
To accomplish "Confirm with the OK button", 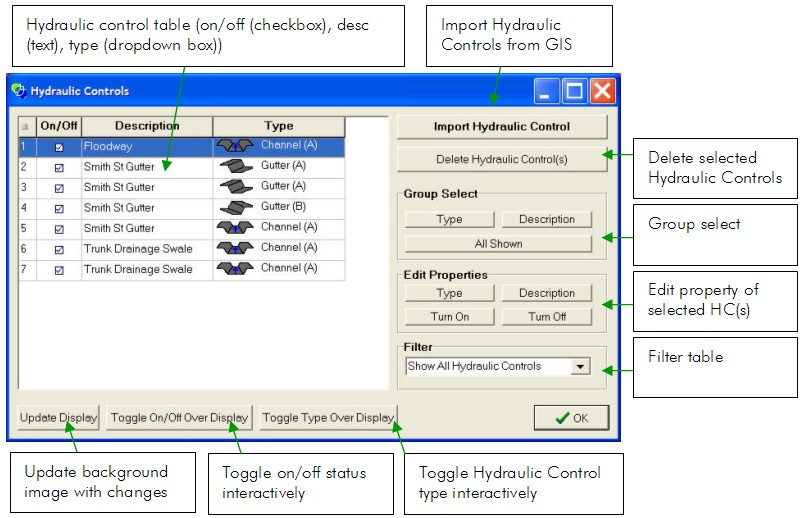I will (x=571, y=418).
